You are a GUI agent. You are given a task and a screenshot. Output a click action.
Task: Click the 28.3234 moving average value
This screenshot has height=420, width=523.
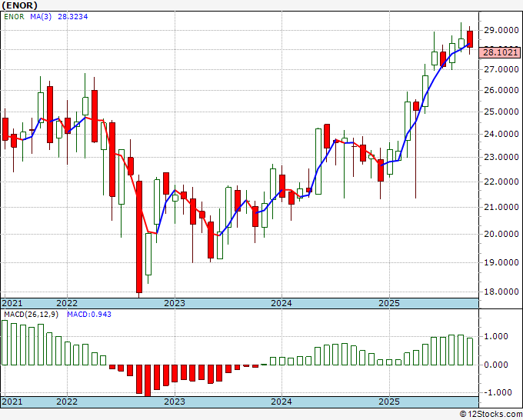point(73,17)
